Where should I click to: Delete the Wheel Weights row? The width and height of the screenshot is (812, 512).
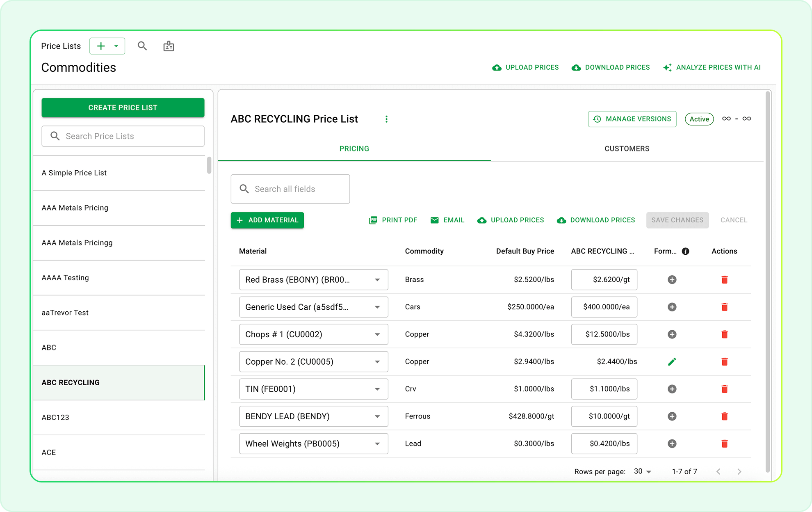pos(724,443)
